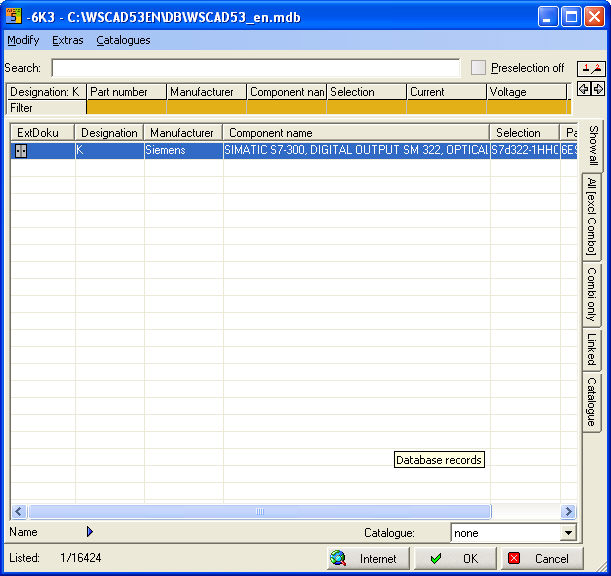Click the Internet button globe icon
The width and height of the screenshot is (611, 576).
coord(338,558)
